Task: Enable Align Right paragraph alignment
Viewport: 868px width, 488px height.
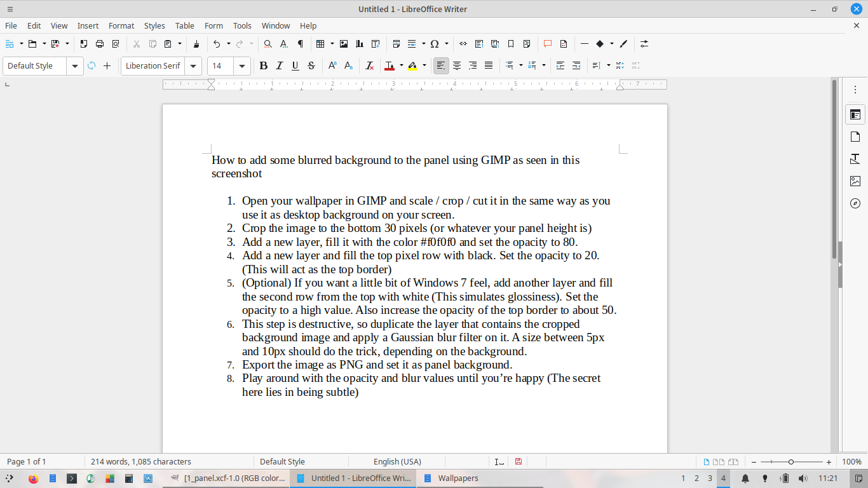Action: pyautogui.click(x=473, y=65)
